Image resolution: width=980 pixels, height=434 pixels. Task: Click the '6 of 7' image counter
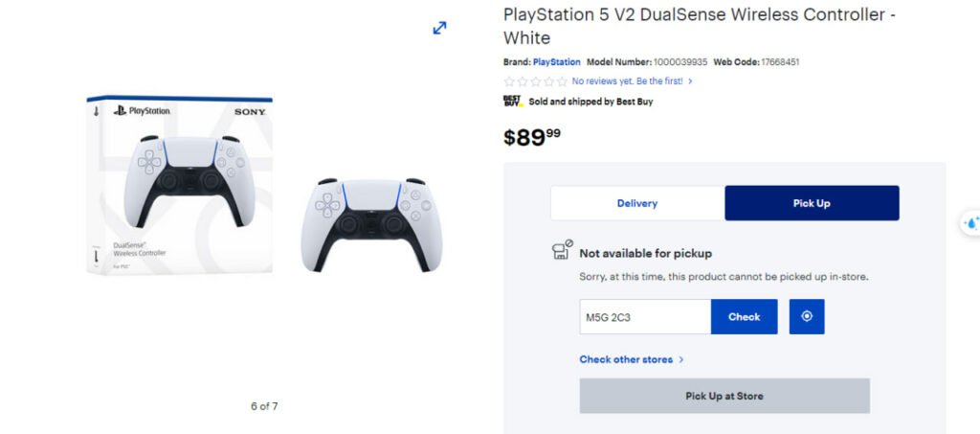pyautogui.click(x=264, y=406)
